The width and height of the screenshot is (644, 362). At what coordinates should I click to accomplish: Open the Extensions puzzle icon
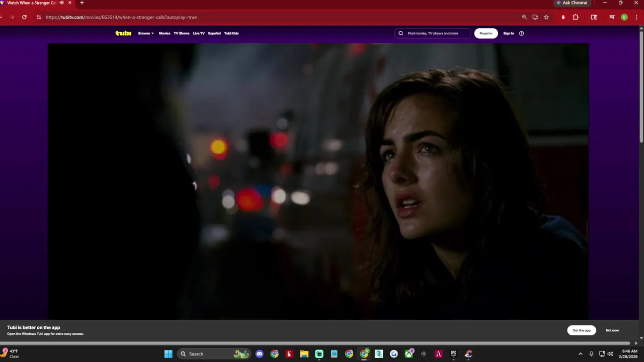[576, 17]
